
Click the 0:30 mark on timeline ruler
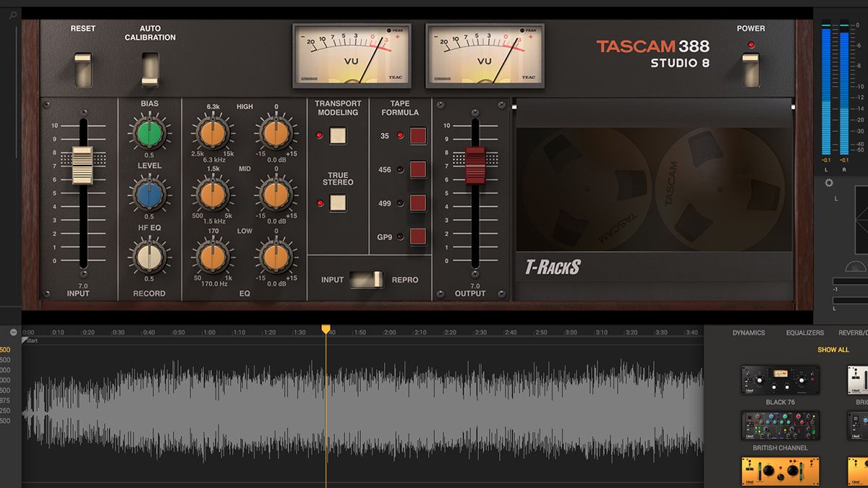(x=119, y=333)
